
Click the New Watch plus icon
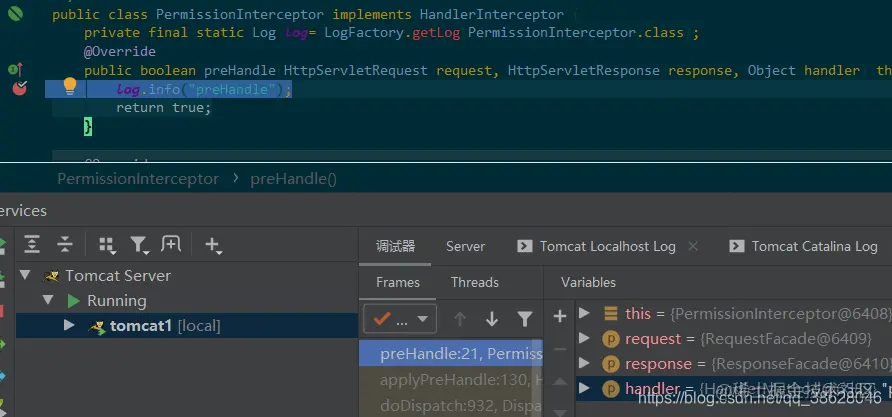pos(560,316)
